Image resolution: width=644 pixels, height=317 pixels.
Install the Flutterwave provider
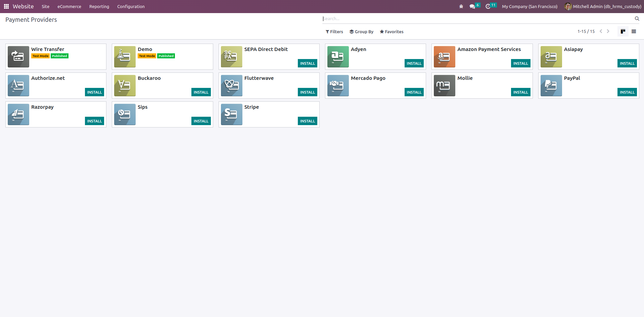point(308,92)
